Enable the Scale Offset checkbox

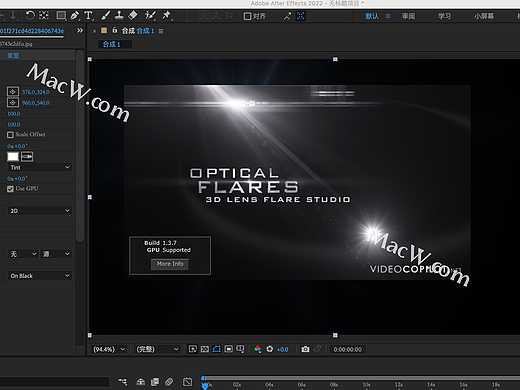(10, 135)
